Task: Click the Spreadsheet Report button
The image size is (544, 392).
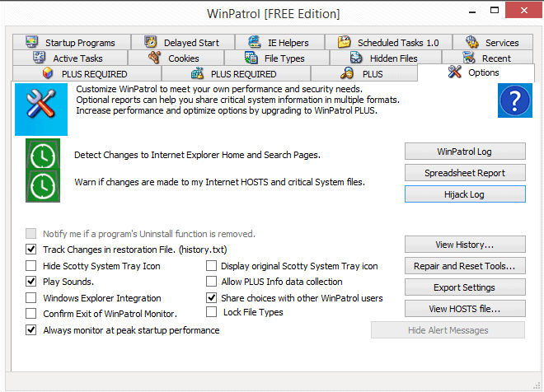Action: point(465,173)
